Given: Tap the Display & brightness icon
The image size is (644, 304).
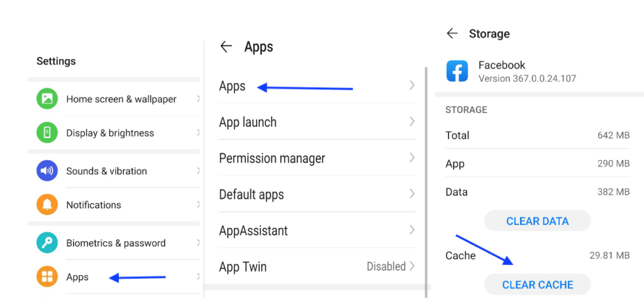Looking at the screenshot, I should (47, 133).
